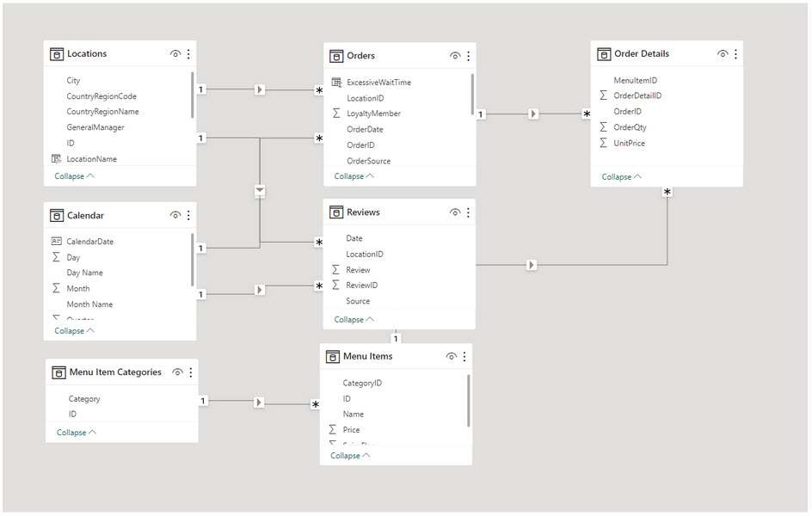Select the OrderID field in Order Details
This screenshot has width=812, height=516.
627,111
